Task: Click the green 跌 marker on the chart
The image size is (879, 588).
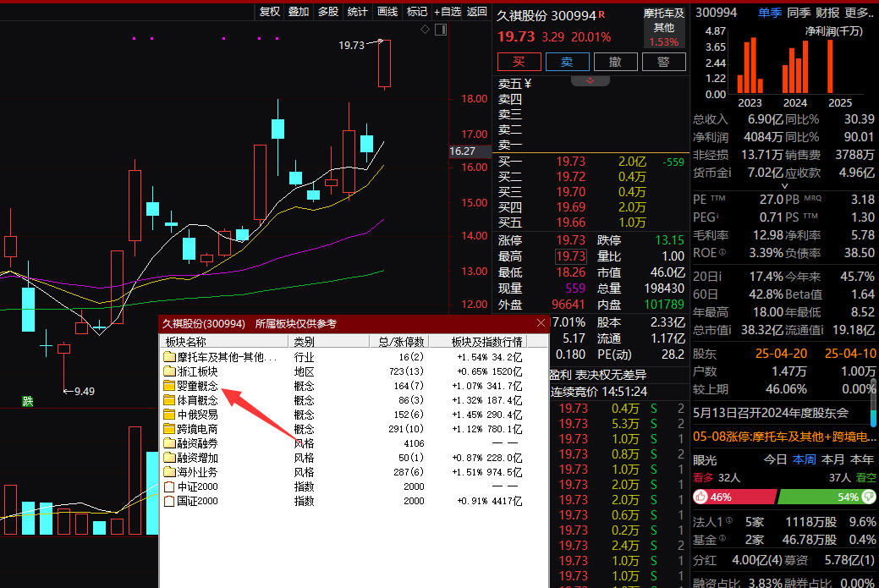Action: point(27,401)
